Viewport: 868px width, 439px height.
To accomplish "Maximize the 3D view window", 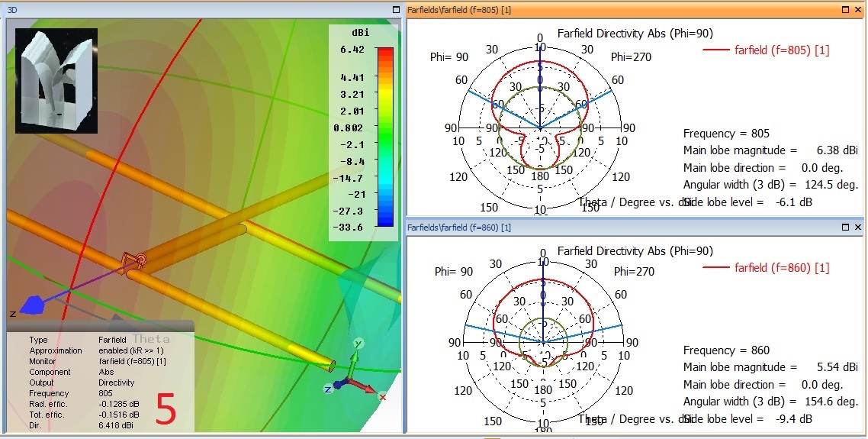I will 395,10.
